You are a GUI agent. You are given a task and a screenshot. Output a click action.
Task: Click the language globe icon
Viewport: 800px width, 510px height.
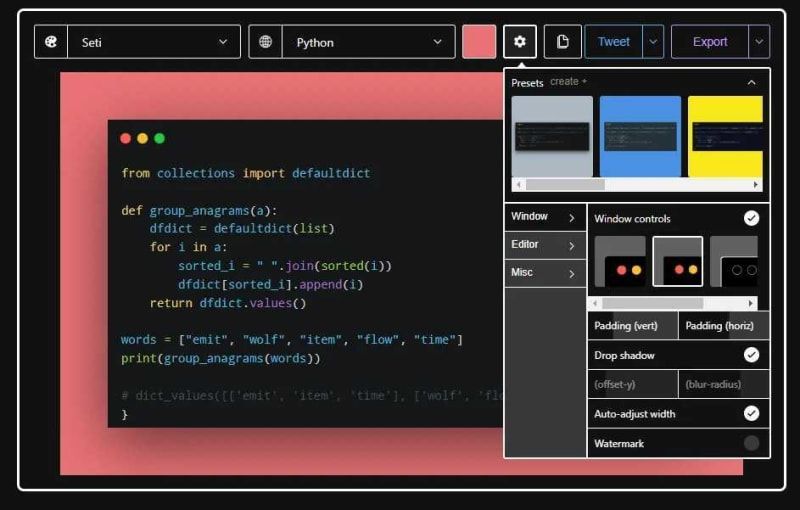[265, 42]
